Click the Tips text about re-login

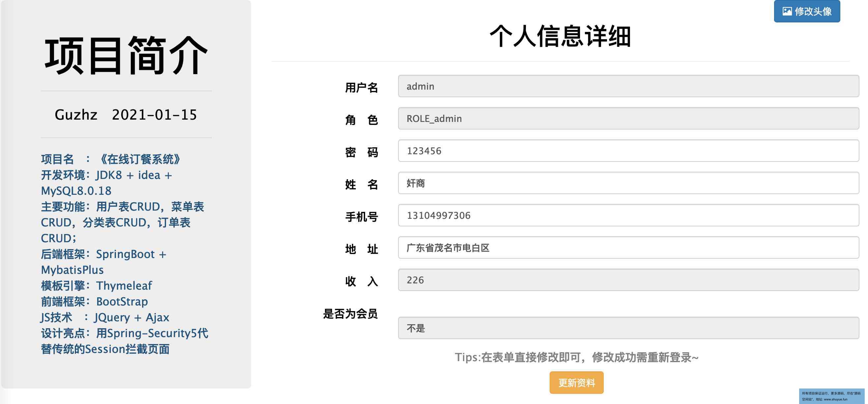coord(577,358)
